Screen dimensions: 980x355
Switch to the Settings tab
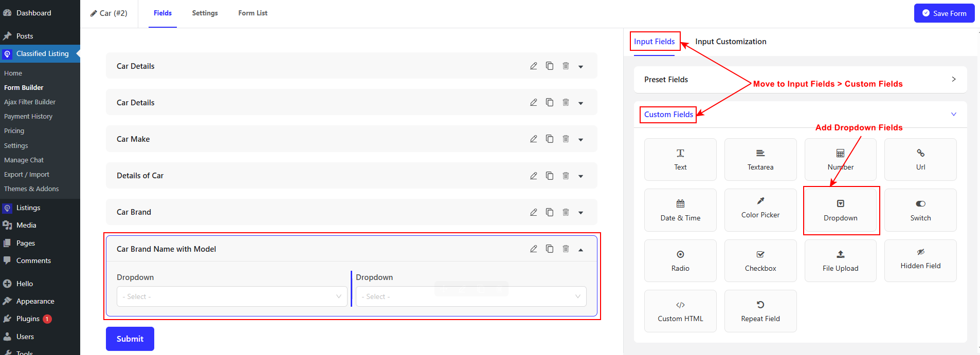205,13
